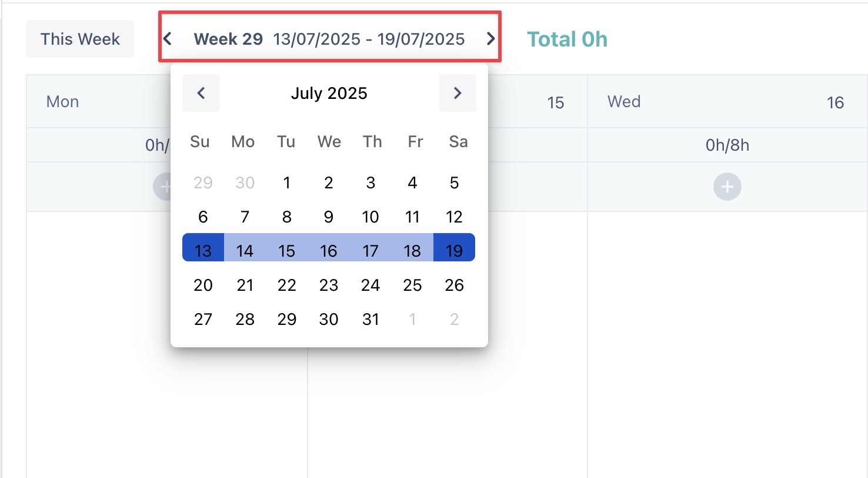
Task: Pick July 31 in the calendar
Action: click(x=370, y=320)
